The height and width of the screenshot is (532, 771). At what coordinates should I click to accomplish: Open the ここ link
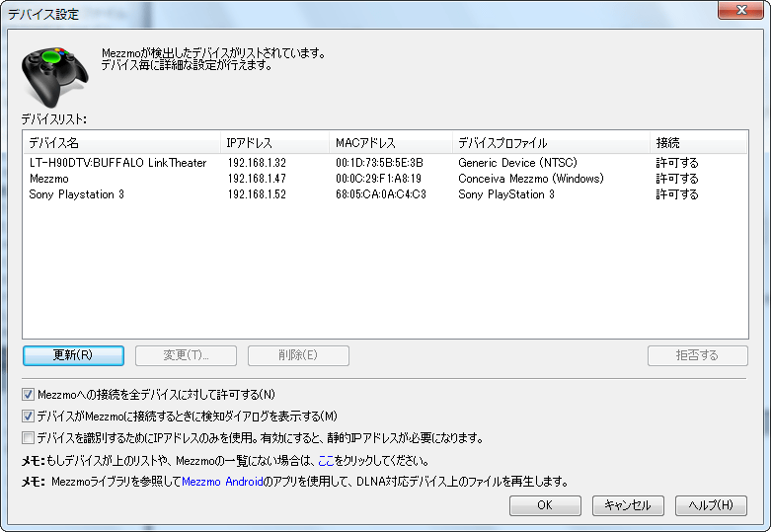(326, 461)
